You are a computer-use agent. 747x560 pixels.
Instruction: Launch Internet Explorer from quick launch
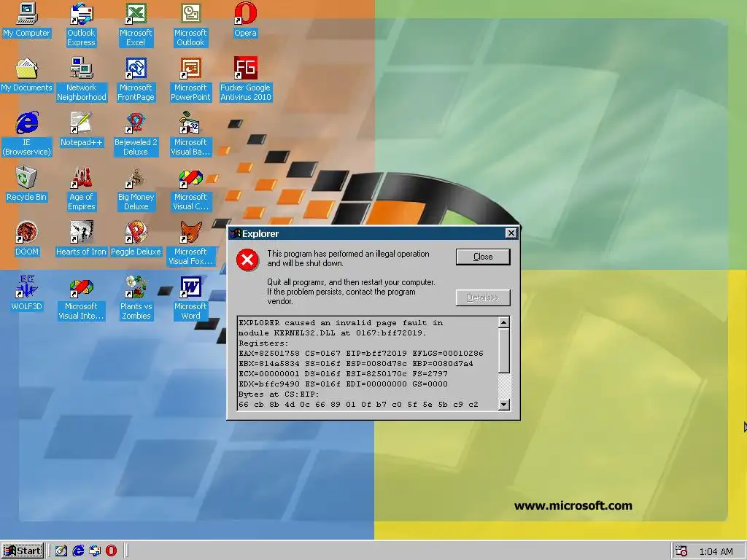[78, 551]
